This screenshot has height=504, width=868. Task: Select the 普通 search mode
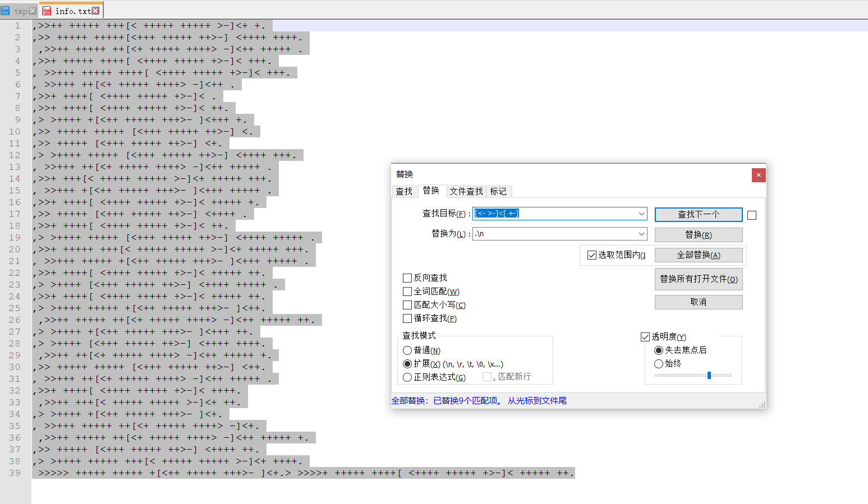[407, 350]
